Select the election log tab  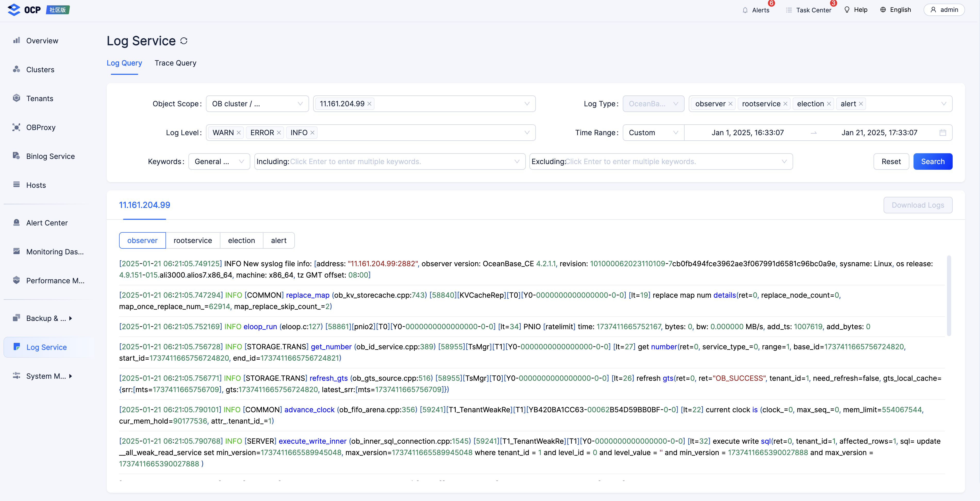pyautogui.click(x=241, y=241)
